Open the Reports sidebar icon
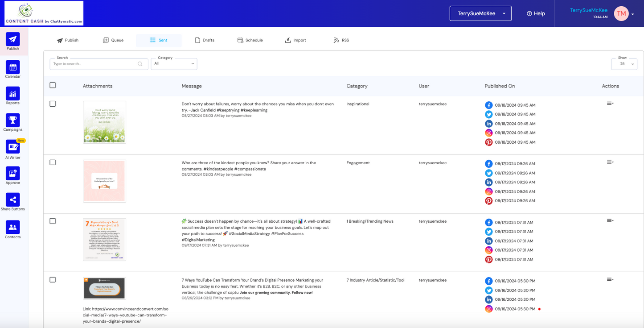Screen dimensions: 644x328 [x=13, y=94]
